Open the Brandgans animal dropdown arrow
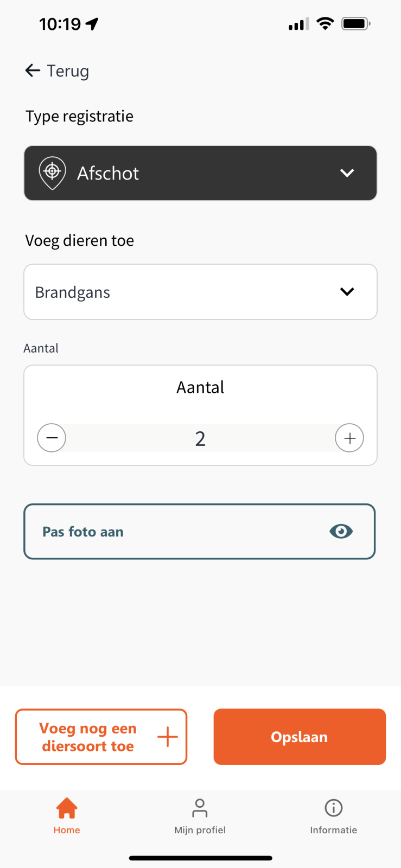Image resolution: width=401 pixels, height=868 pixels. pyautogui.click(x=347, y=292)
